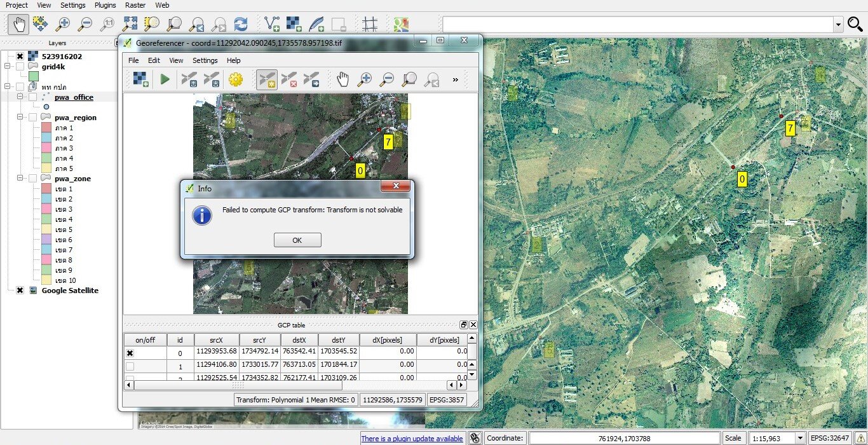The width and height of the screenshot is (868, 445).
Task: Select the Delete Point tool in Georeferencer
Action: pyautogui.click(x=289, y=79)
